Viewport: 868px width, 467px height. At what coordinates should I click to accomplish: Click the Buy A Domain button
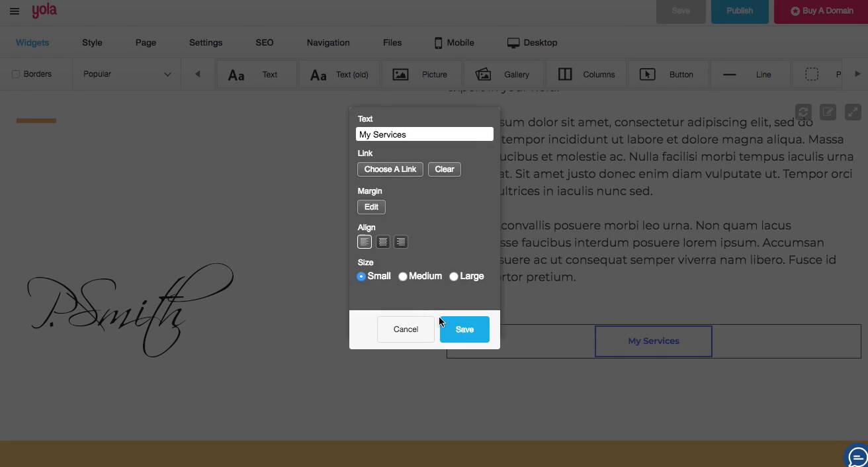click(x=820, y=11)
